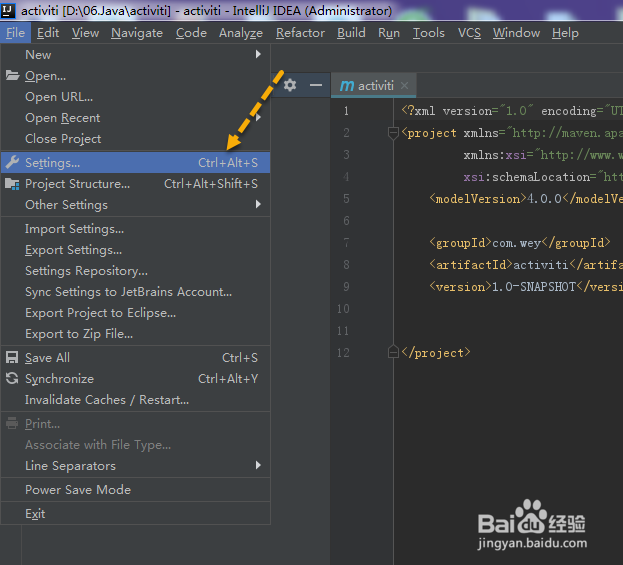
Task: Select Close Project
Action: (x=135, y=139)
